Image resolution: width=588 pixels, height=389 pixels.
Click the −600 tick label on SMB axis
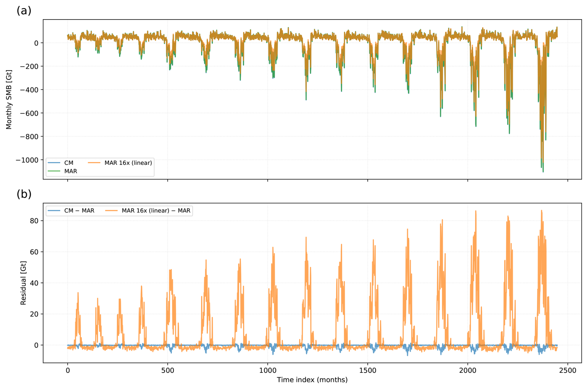point(30,113)
